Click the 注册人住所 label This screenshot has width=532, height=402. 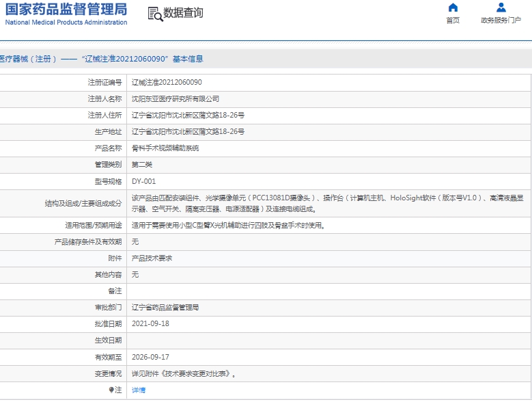[105, 115]
